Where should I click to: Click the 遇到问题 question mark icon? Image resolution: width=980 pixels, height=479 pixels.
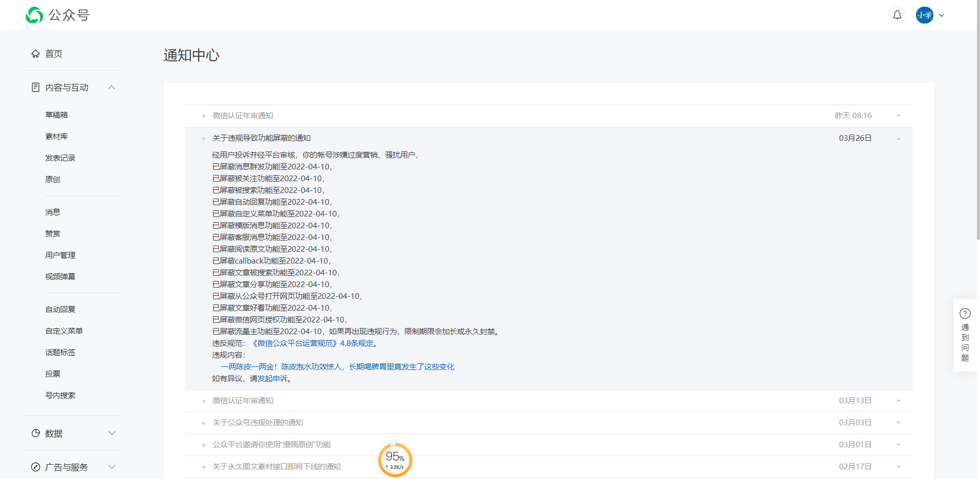pos(965,313)
